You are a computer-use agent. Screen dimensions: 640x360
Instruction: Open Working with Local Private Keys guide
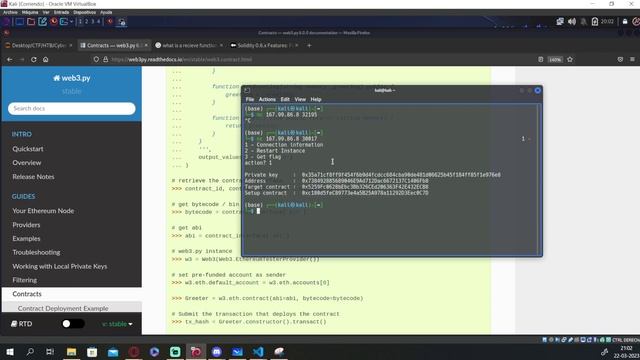60,267
